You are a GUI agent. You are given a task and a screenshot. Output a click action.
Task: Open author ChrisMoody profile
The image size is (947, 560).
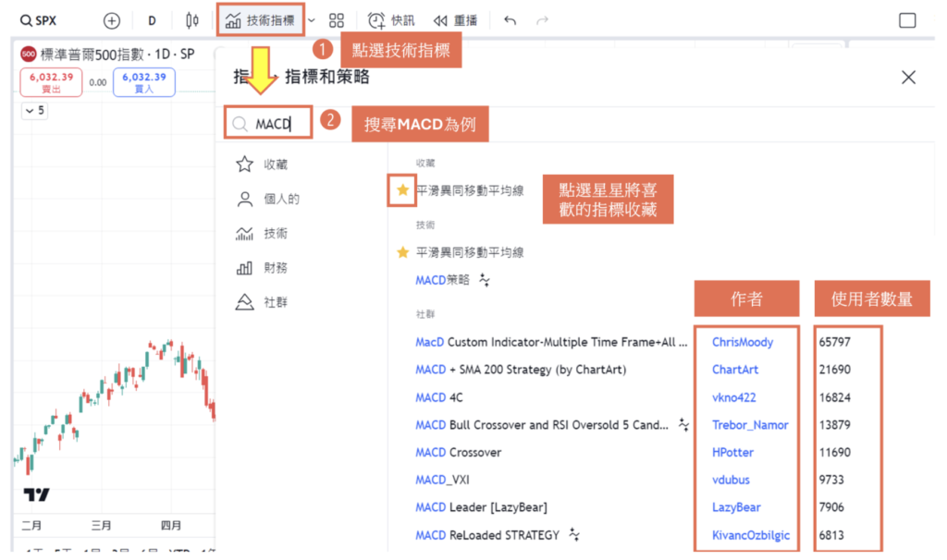pos(743,342)
